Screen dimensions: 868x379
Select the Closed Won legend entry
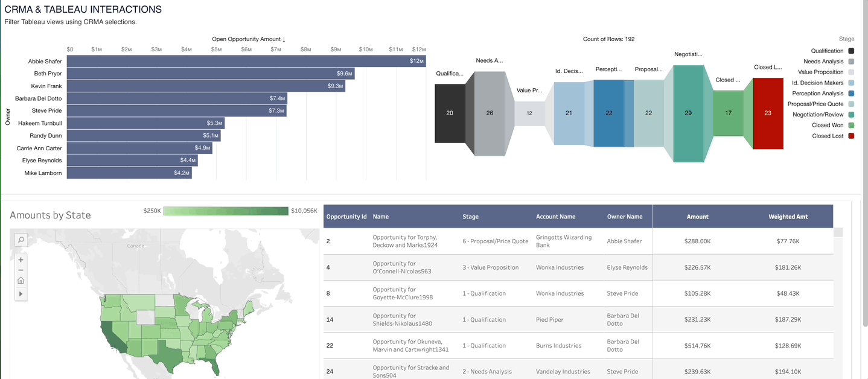point(828,126)
